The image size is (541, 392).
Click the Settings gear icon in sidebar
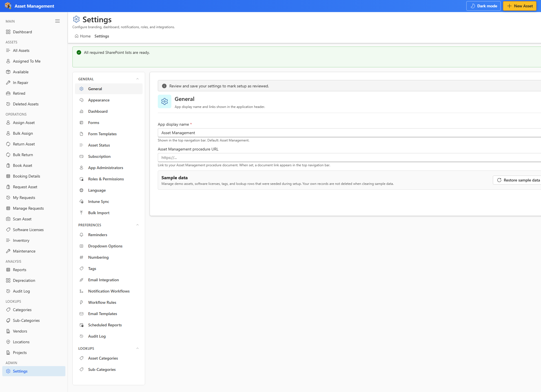point(8,371)
